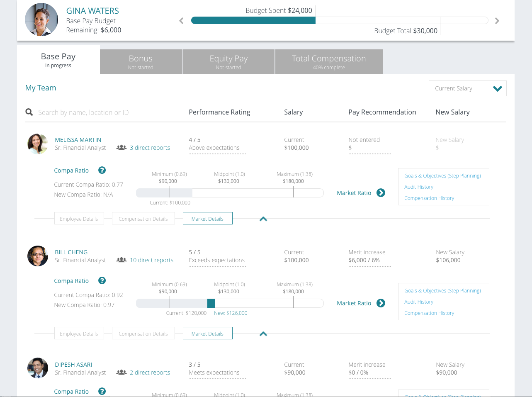Open Gina Waters profile photo
Viewport: 532px width, 397px height.
pos(41,19)
